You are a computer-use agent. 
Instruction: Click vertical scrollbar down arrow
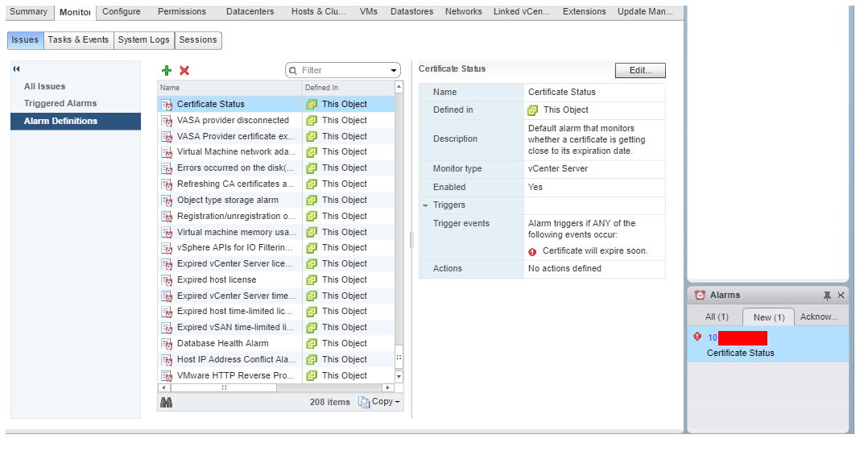pyautogui.click(x=399, y=376)
